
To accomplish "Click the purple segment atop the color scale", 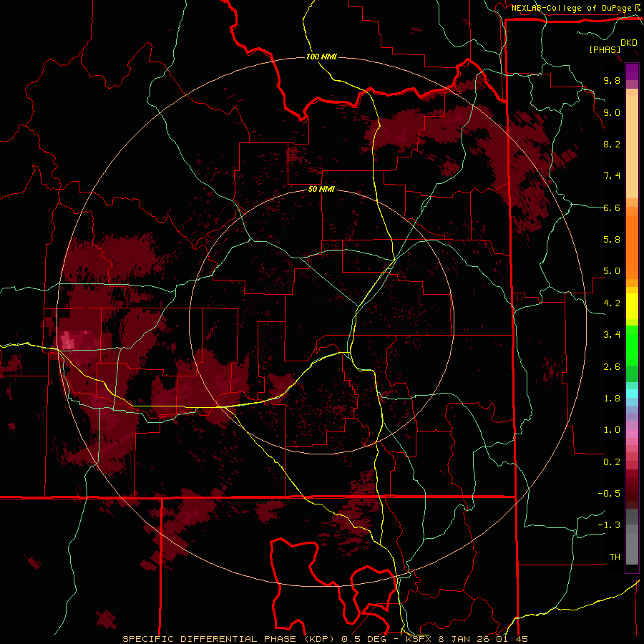I will click(632, 72).
